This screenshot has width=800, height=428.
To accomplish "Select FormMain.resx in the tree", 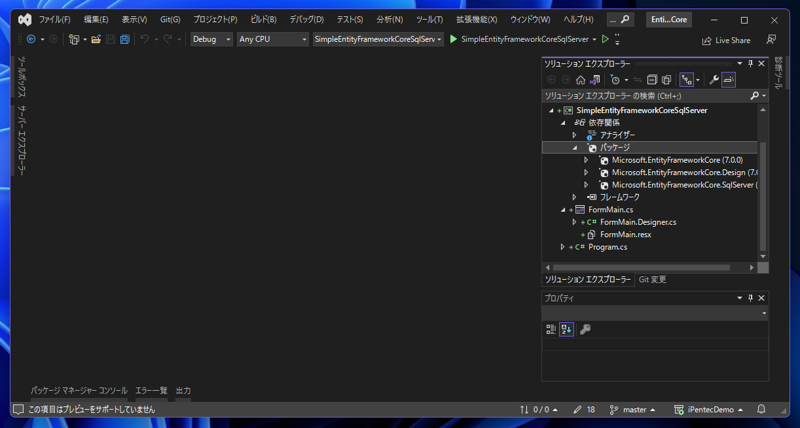I will tap(626, 235).
